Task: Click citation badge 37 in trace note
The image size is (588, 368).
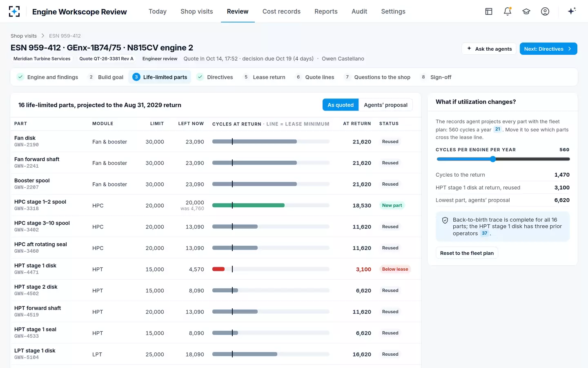Action: coord(484,233)
